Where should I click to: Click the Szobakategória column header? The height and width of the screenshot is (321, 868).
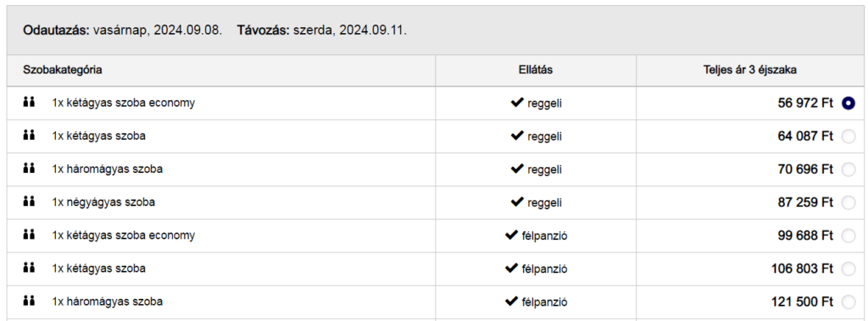pos(62,70)
